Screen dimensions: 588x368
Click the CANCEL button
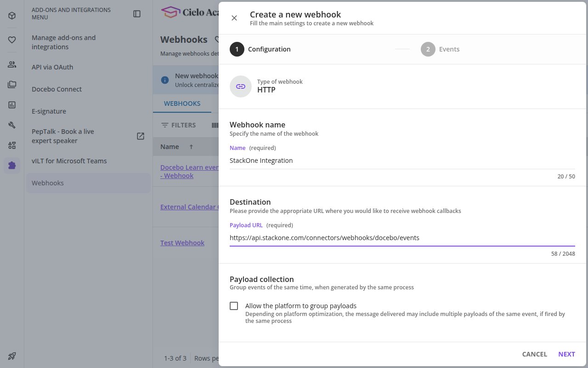pyautogui.click(x=534, y=354)
